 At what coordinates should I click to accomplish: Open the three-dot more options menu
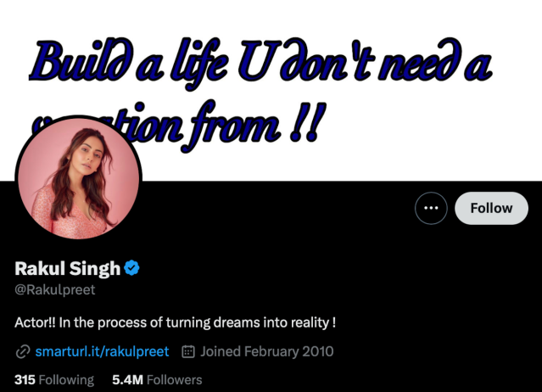(431, 208)
